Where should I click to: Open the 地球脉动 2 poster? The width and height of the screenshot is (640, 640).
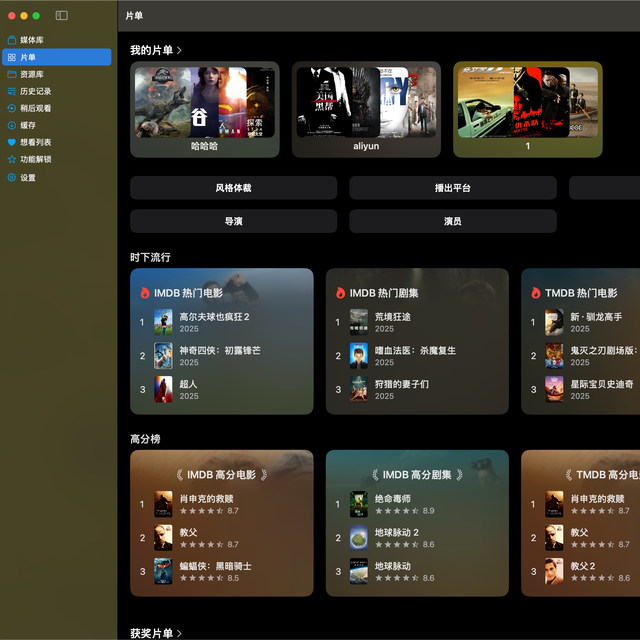[359, 538]
